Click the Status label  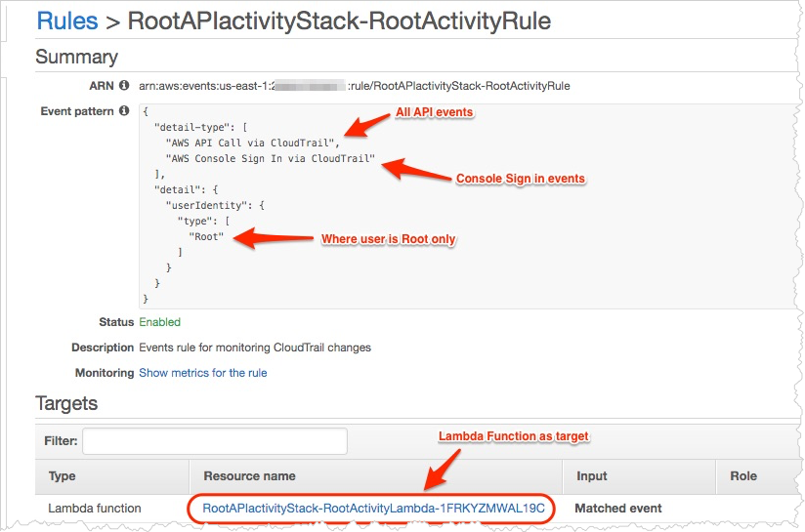point(116,322)
